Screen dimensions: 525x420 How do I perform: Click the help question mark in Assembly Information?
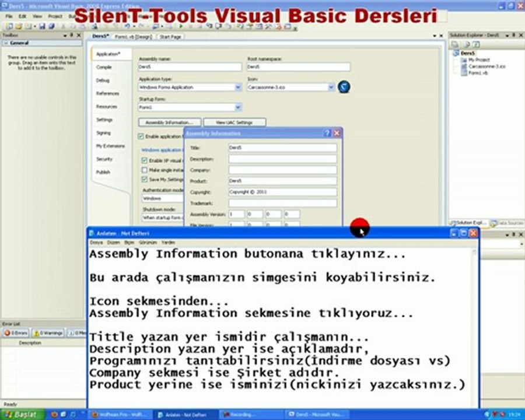pyautogui.click(x=327, y=133)
